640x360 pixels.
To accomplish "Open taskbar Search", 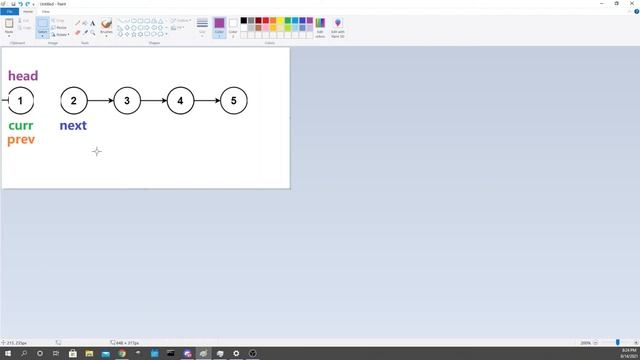I will (x=24, y=353).
